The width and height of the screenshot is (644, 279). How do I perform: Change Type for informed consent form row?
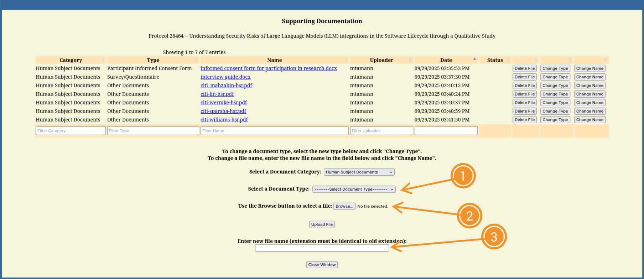point(555,68)
